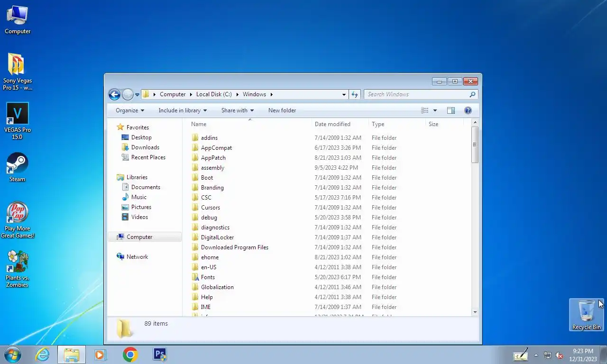Screen dimensions: 607x364
Task: Launch Photoshop from the taskbar
Action: point(160,355)
